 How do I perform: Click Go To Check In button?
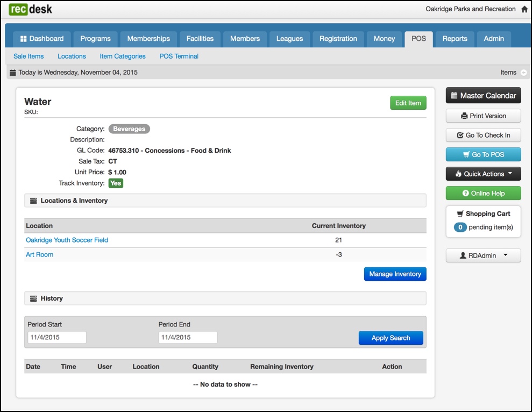[484, 135]
